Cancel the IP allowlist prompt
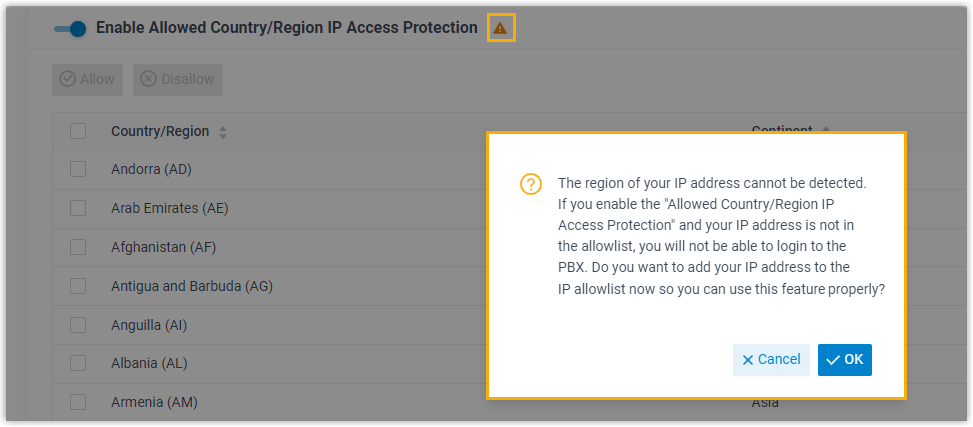This screenshot has height=427, width=973. (x=771, y=360)
